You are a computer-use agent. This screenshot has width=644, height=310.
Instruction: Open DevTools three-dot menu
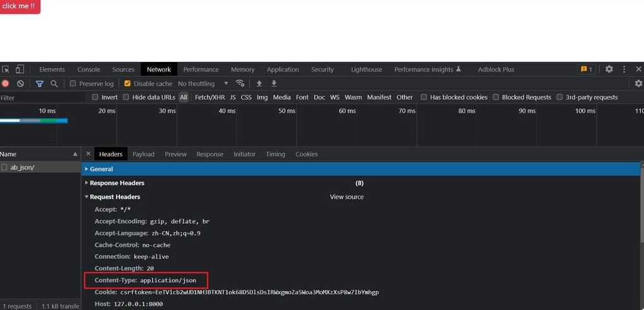tap(624, 70)
